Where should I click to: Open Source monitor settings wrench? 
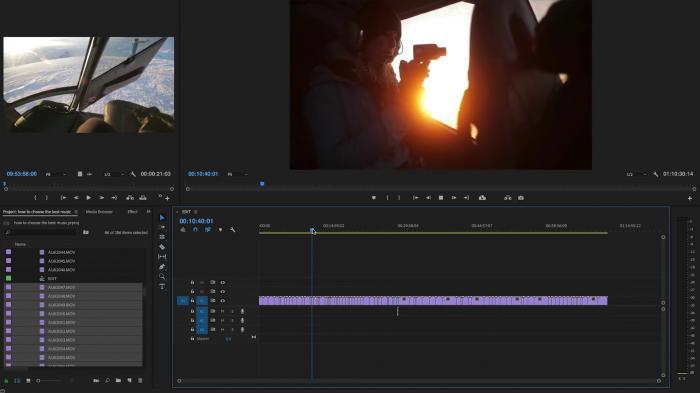pos(133,174)
